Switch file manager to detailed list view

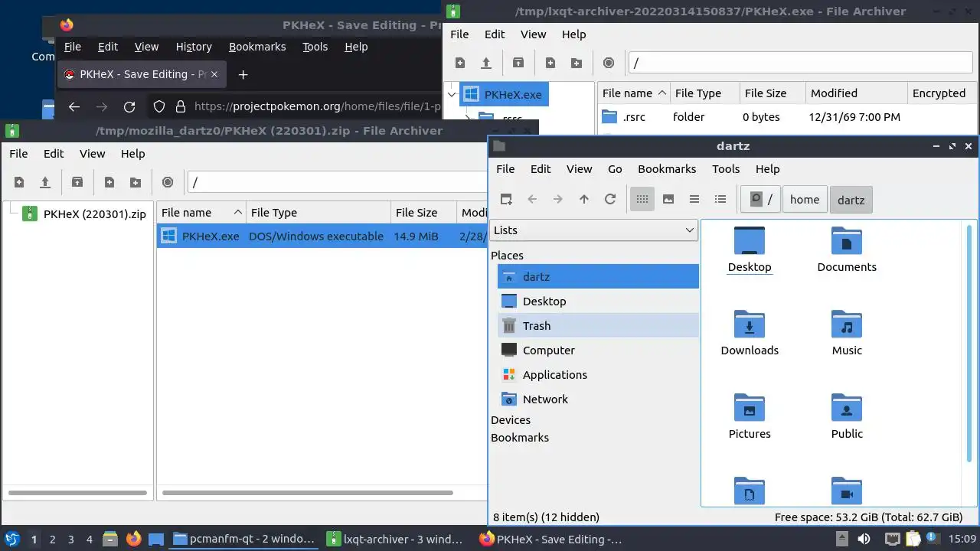pyautogui.click(x=720, y=199)
